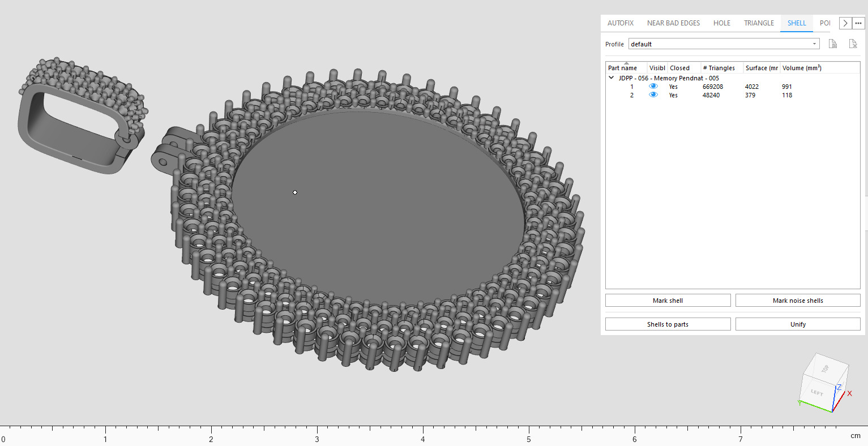
Task: Toggle visibility of shell 2
Action: tap(653, 95)
